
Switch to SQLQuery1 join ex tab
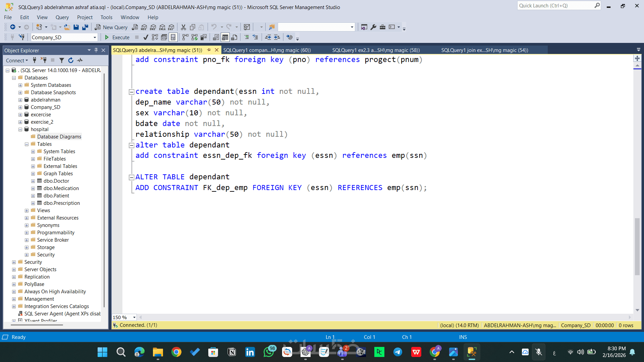(484, 50)
